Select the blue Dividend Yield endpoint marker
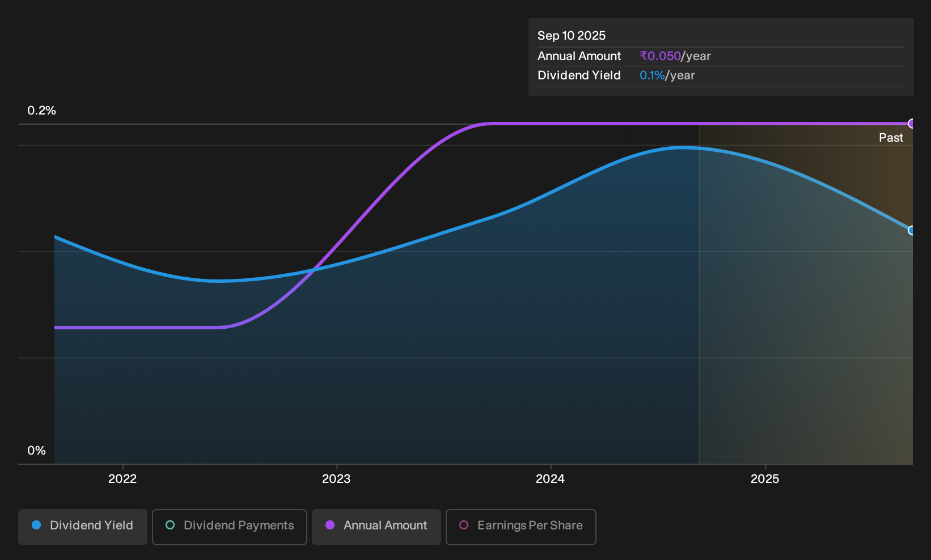Image resolution: width=931 pixels, height=560 pixels. click(912, 230)
